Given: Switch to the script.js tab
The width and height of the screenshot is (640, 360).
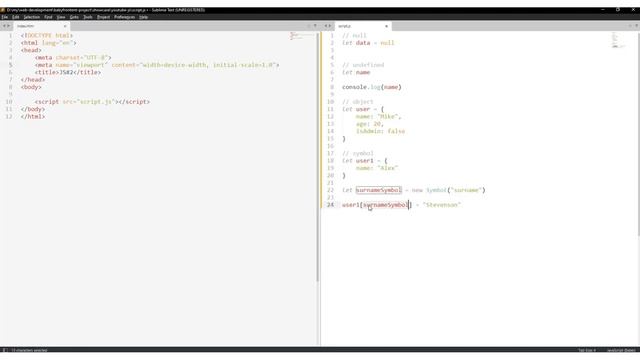Looking at the screenshot, I should click(x=362, y=26).
